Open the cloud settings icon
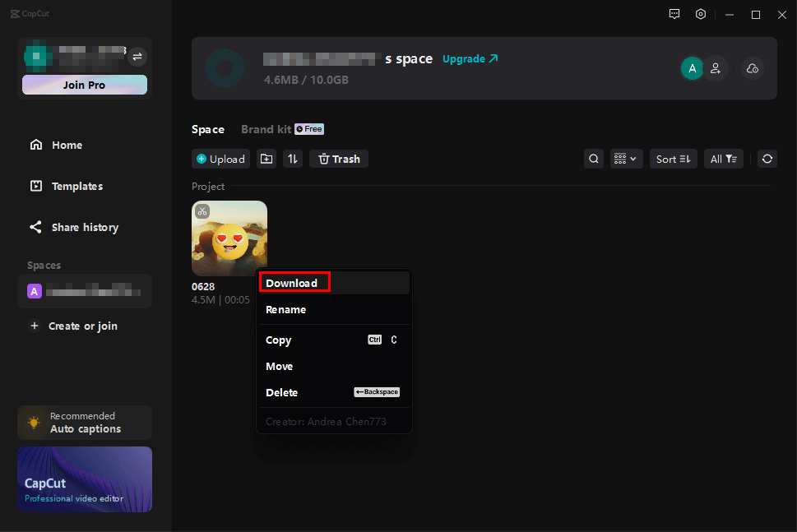 coord(752,69)
